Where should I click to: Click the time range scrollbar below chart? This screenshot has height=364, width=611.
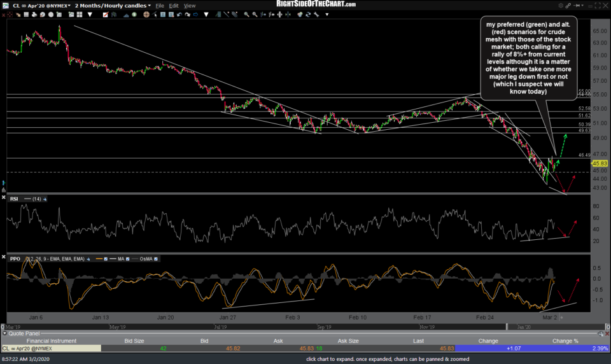[305, 327]
